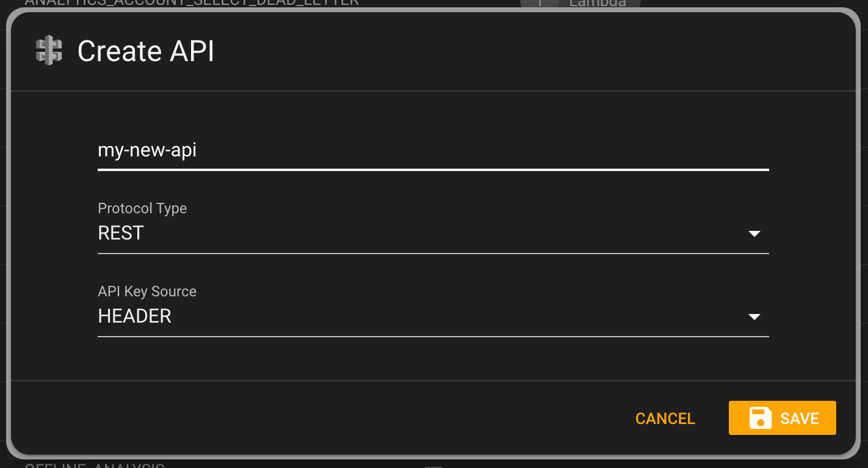Click the HEADER value text
This screenshot has height=468, width=868.
(135, 316)
